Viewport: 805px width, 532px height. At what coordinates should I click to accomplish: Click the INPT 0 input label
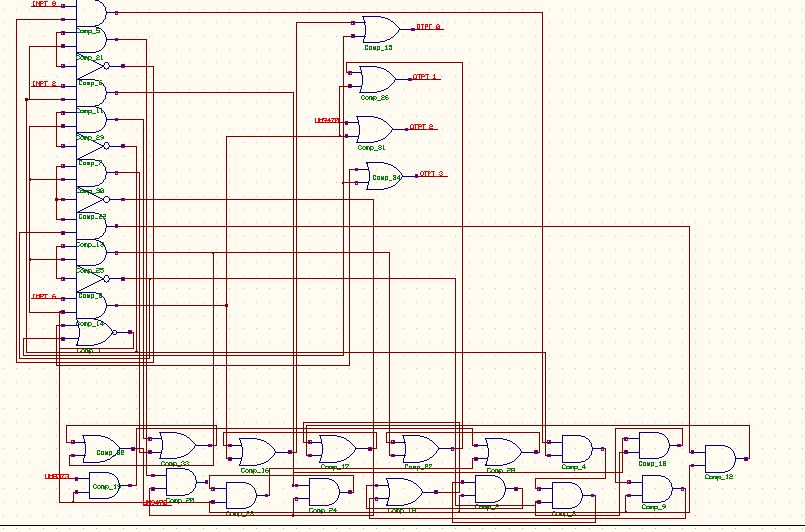pyautogui.click(x=44, y=4)
